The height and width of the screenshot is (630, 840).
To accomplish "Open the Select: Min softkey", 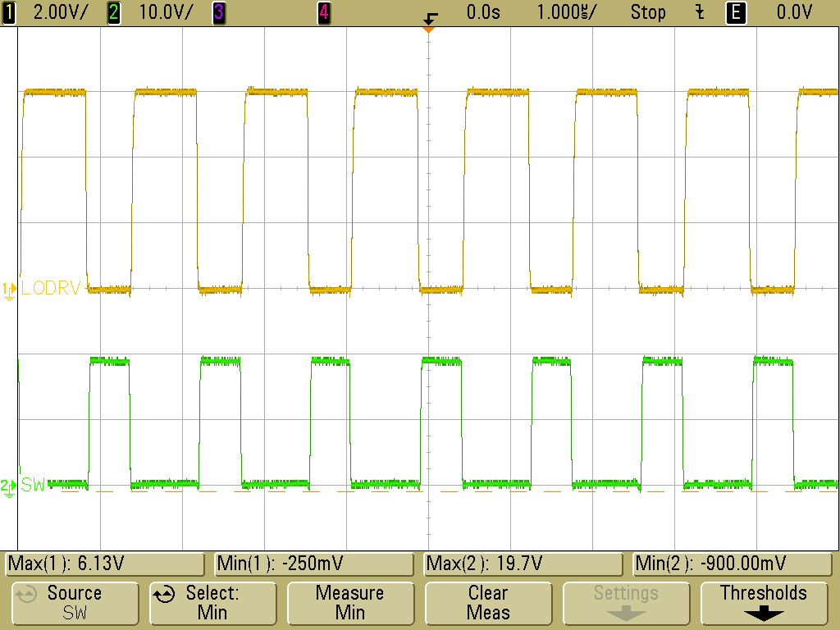I will [x=212, y=603].
